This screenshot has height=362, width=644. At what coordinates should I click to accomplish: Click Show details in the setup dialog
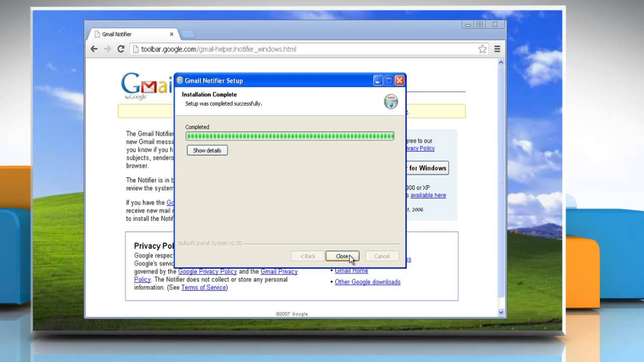pyautogui.click(x=207, y=150)
